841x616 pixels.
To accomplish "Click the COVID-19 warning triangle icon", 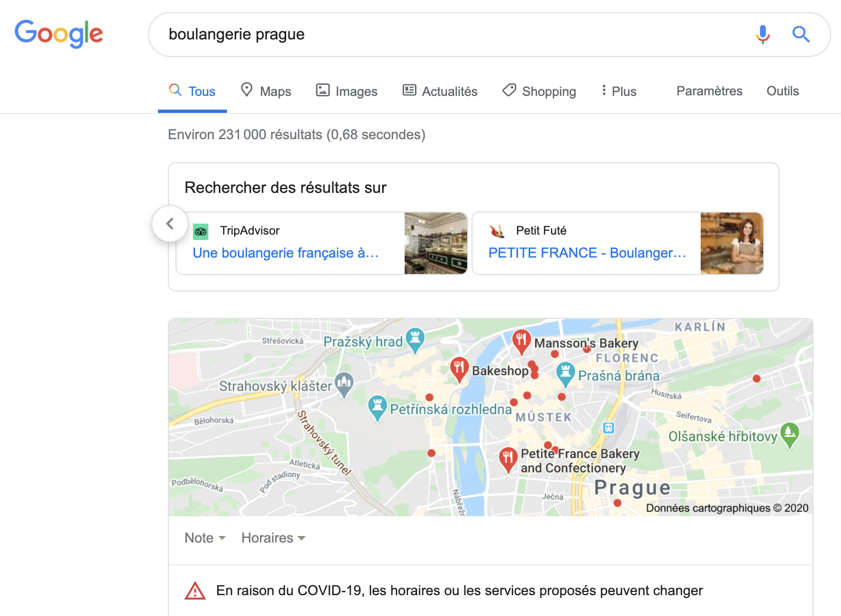I will pyautogui.click(x=195, y=591).
